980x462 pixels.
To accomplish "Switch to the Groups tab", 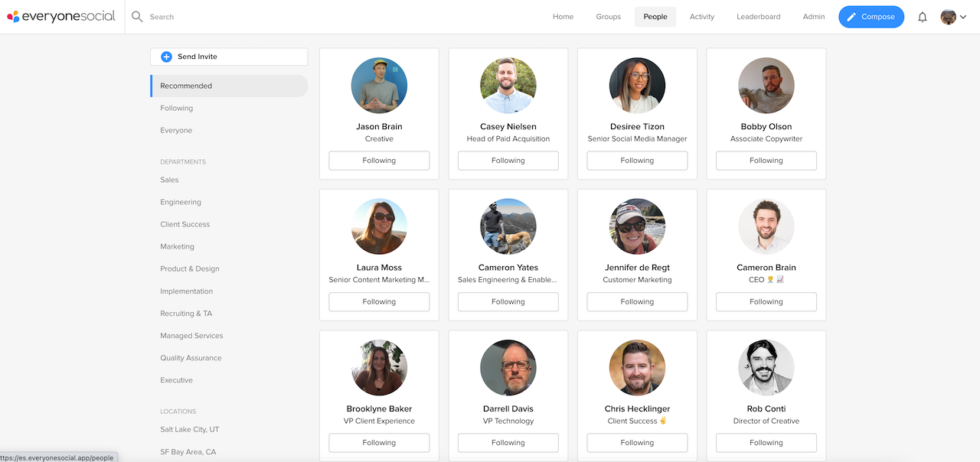I will click(x=608, y=16).
